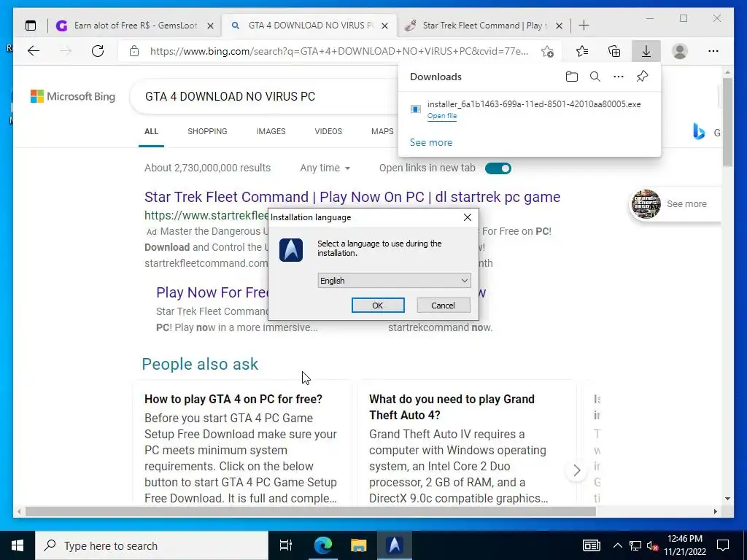Close the Star Trek Fleet Command tab
This screenshot has height=560, width=747.
click(x=560, y=26)
